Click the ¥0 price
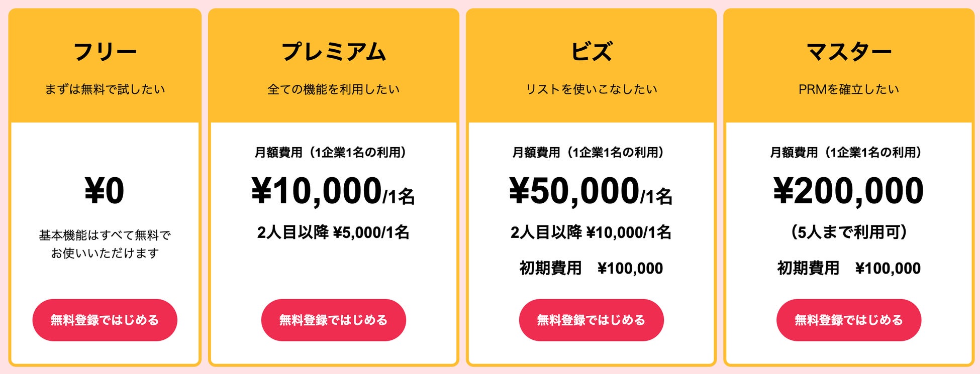 tap(105, 191)
